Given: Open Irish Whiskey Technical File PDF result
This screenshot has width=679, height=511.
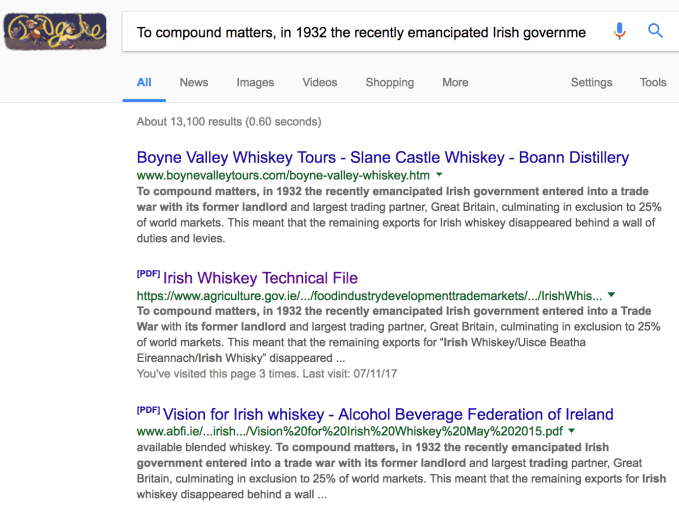Looking at the screenshot, I should pos(259,277).
